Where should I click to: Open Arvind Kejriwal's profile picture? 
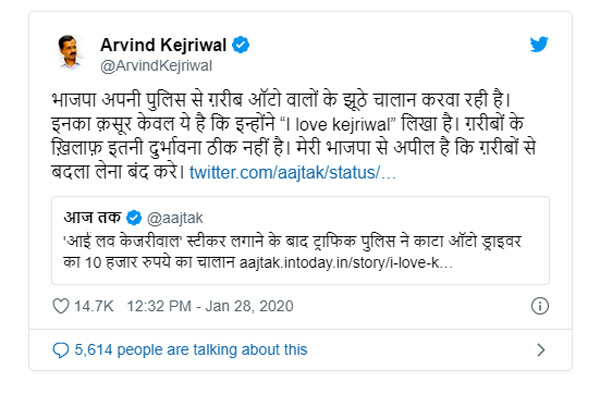(69, 52)
